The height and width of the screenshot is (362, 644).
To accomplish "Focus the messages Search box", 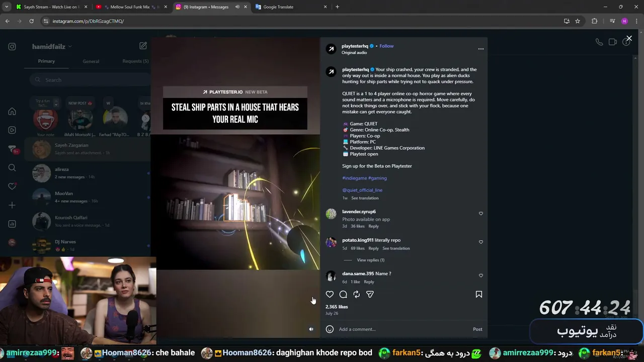I will (x=90, y=80).
